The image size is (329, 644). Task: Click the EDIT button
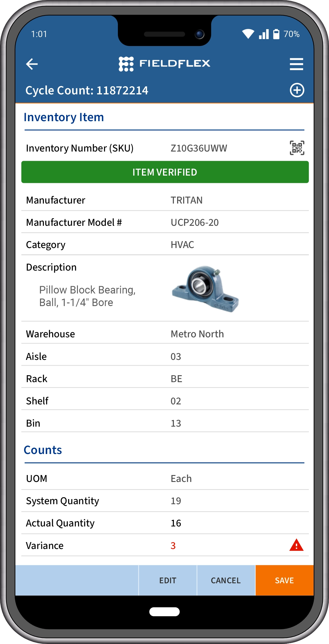click(168, 580)
